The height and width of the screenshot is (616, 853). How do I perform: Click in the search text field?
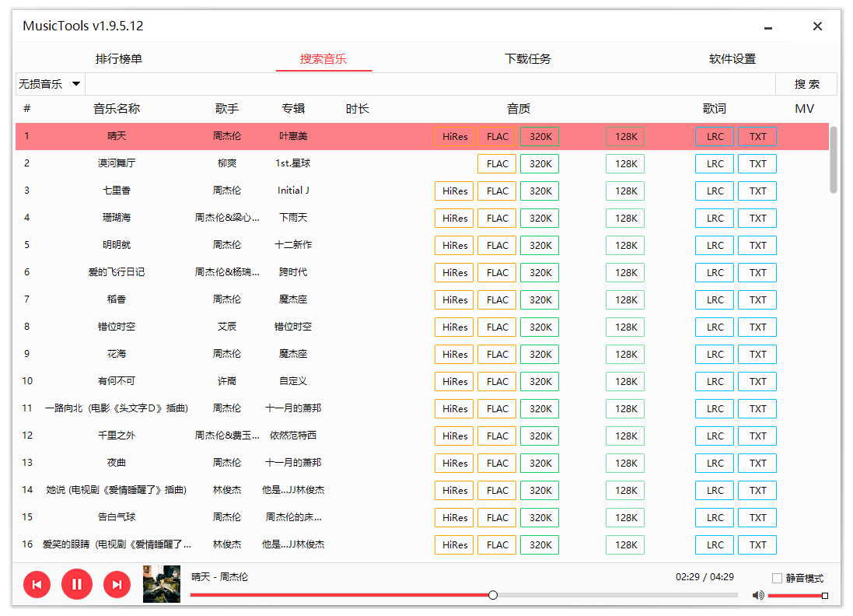429,84
